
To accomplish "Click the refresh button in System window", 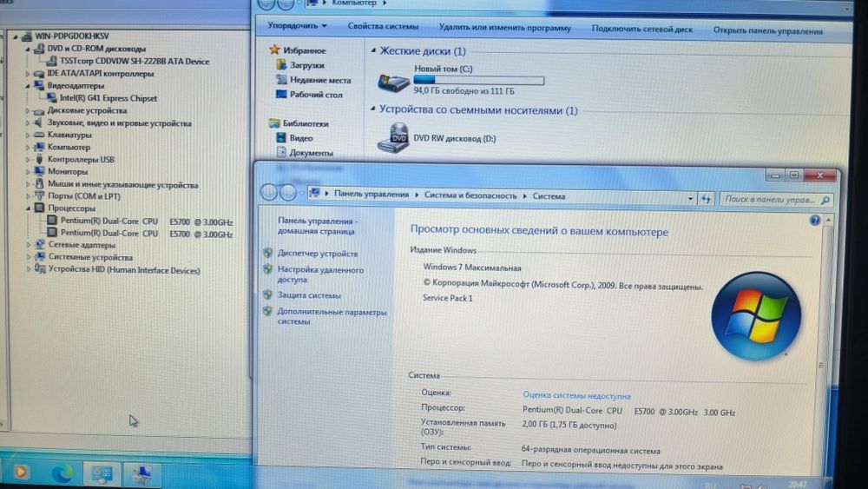I will click(x=706, y=198).
